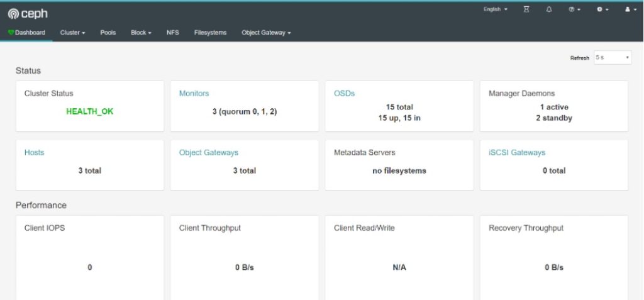Expand the Refresh interval dropdown
Image resolution: width=644 pixels, height=300 pixels.
[x=612, y=57]
